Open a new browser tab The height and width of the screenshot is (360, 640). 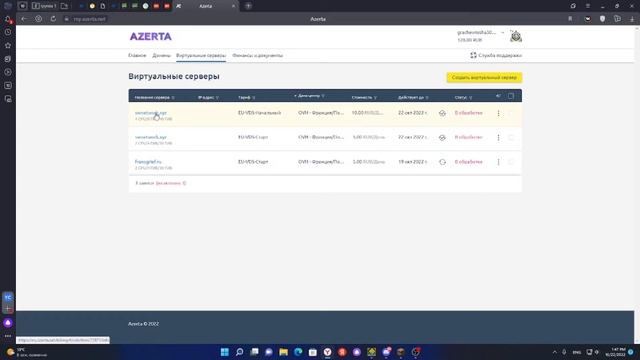coord(248,6)
